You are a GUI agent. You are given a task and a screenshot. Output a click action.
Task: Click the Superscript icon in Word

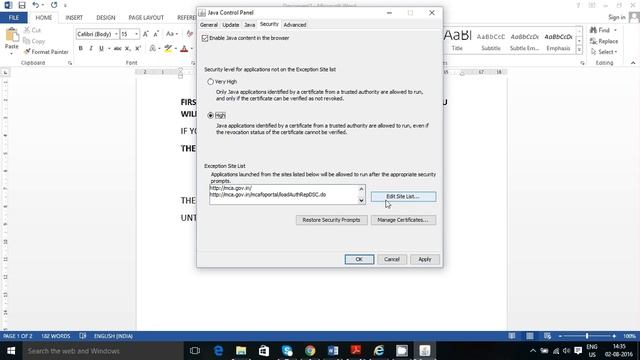pos(138,49)
